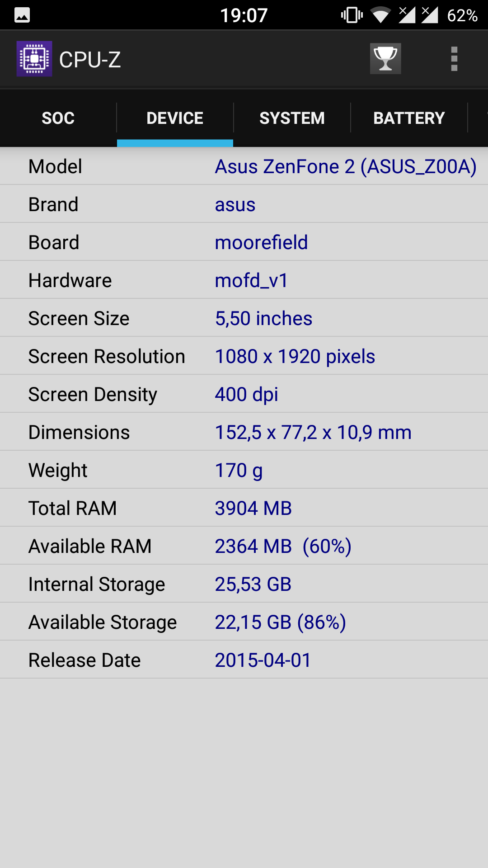The height and width of the screenshot is (868, 488).
Task: Tap the Wi-Fi signal status icon
Action: click(380, 15)
